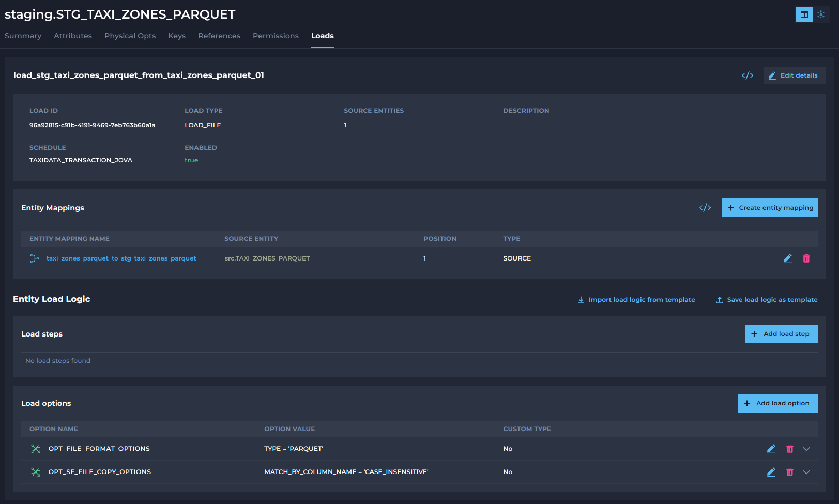Edit the OPT_SF_FILE_COPY_OPTIONS load option
Screen dimensions: 839x504
771,472
